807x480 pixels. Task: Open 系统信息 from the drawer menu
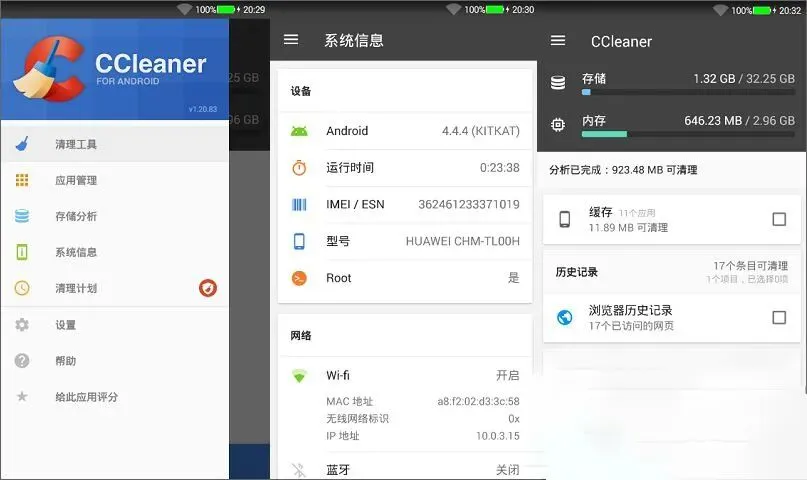115,252
